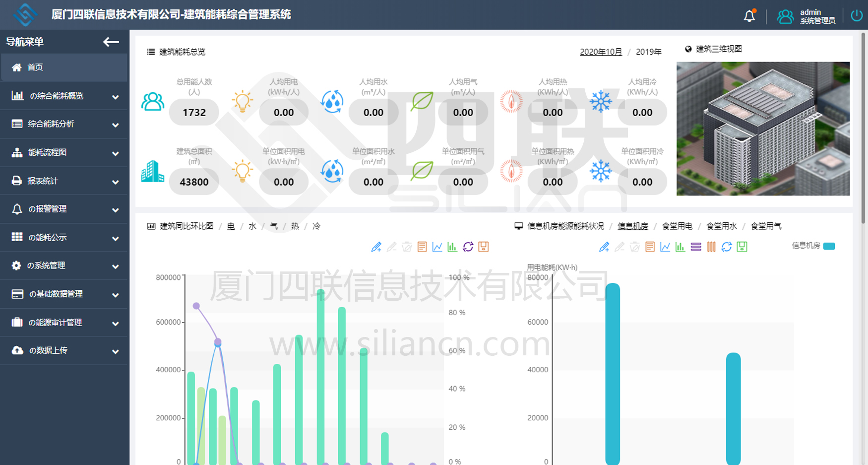Select the 食堂用电 tab

coord(677,226)
